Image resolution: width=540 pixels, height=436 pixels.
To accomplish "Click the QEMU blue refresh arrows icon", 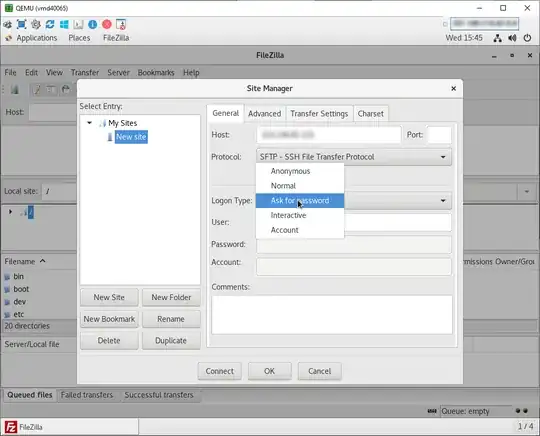I will click(50, 24).
